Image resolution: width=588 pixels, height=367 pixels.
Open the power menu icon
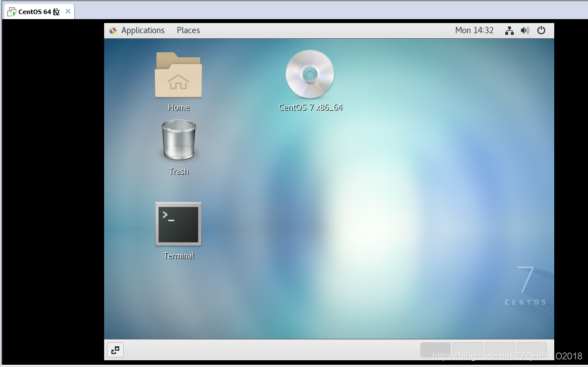pos(541,30)
